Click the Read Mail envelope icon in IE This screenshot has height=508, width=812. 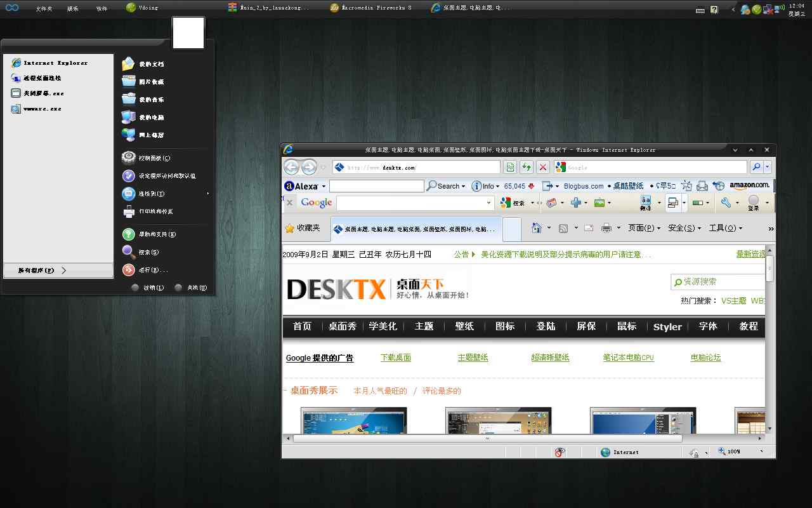(588, 228)
